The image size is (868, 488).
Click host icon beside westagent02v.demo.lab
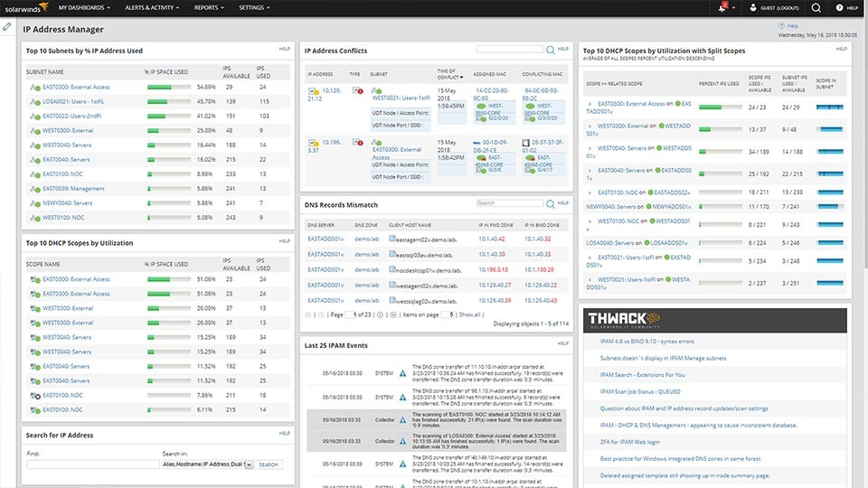coord(392,286)
